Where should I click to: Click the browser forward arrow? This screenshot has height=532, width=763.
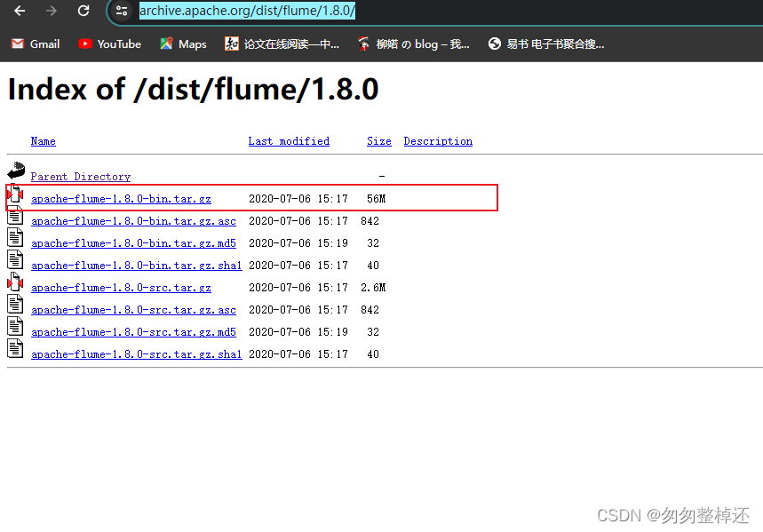50,12
